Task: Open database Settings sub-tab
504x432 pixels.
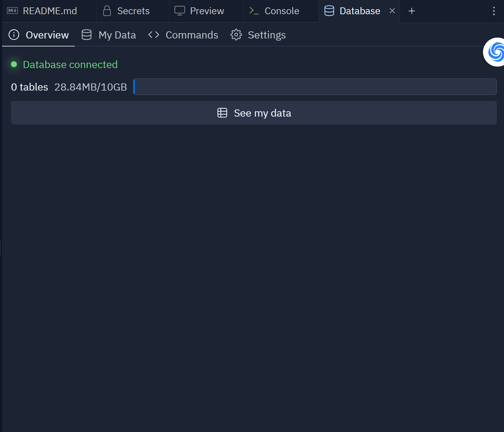Action: point(258,35)
